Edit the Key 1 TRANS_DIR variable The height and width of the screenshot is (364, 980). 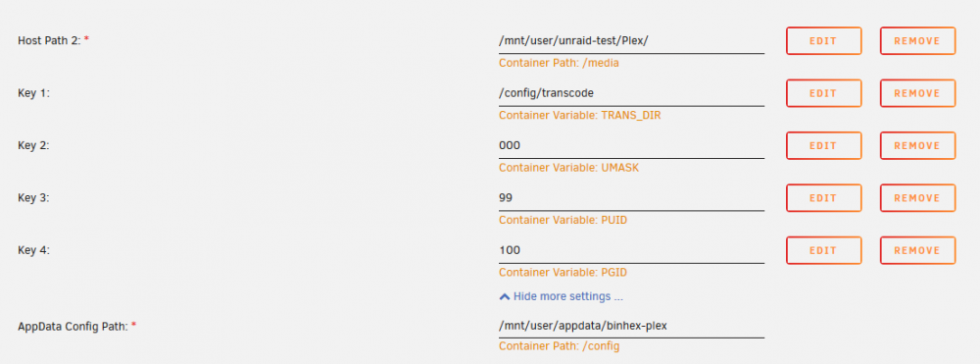(823, 93)
